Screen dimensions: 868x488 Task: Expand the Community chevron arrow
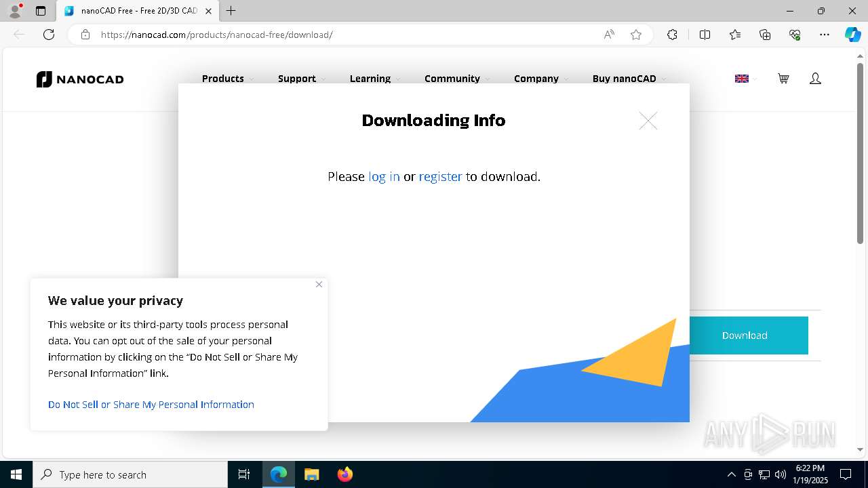[x=488, y=79]
